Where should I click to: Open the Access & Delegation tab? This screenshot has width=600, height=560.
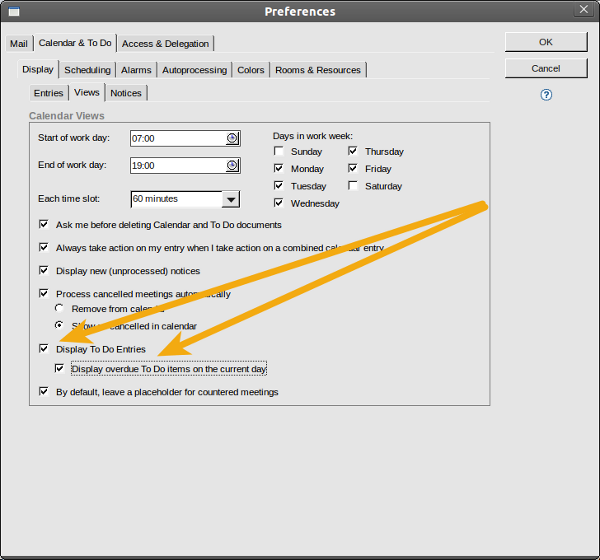[165, 44]
